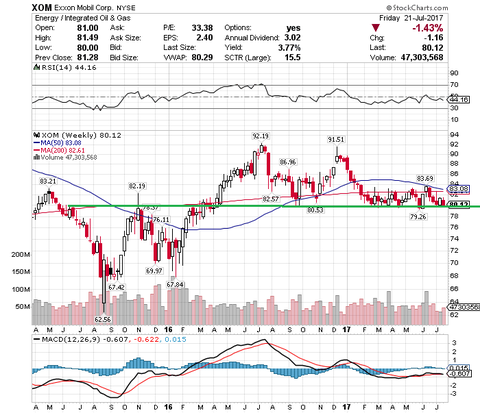
Task: Click the blue 83.08 MA tag on right axis
Action: [459, 189]
